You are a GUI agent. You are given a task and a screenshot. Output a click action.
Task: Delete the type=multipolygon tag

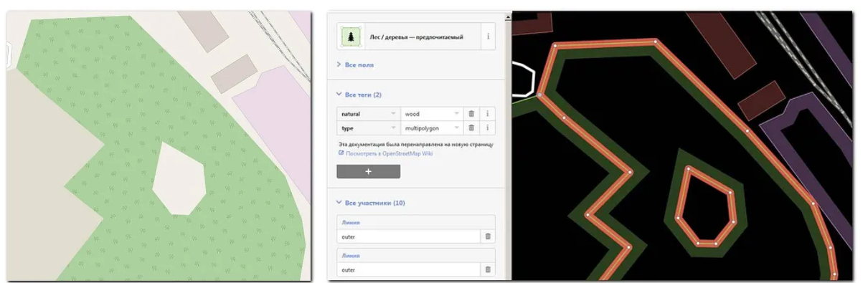(x=471, y=128)
